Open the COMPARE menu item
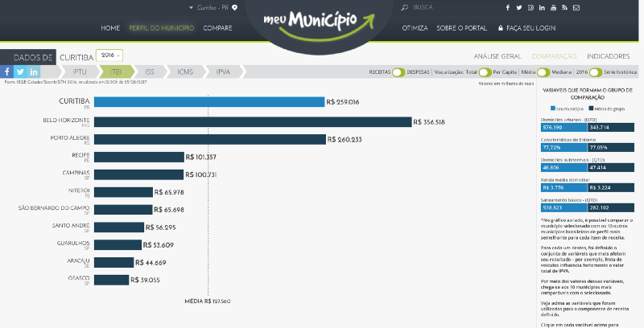The height and width of the screenshot is (328, 644). tap(217, 28)
